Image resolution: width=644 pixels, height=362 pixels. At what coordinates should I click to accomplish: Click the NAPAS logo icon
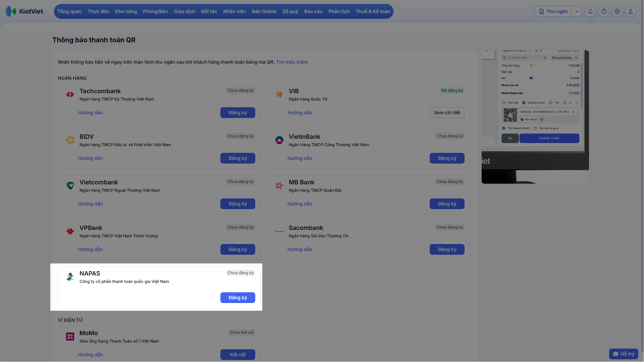70,277
